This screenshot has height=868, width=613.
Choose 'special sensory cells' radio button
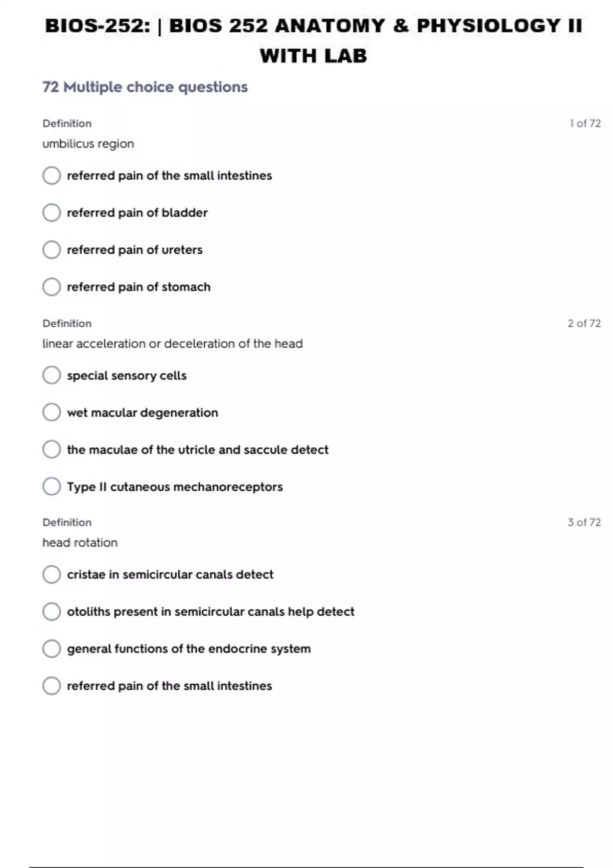(52, 375)
